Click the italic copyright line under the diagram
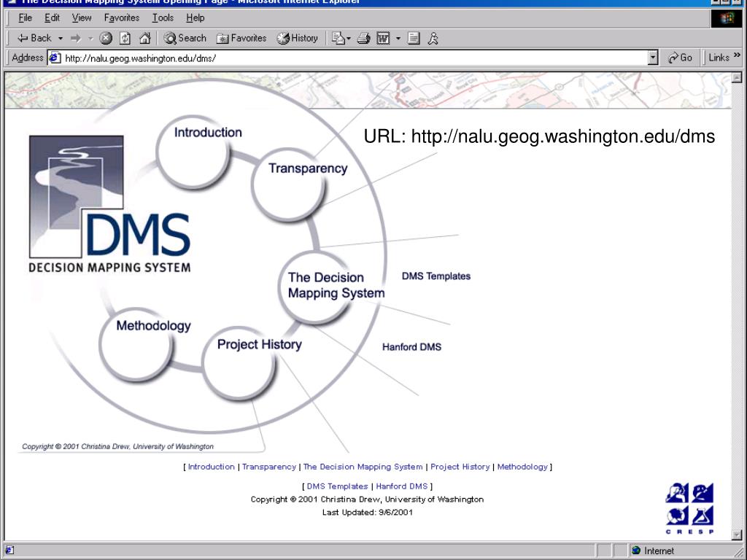Image resolution: width=747 pixels, height=560 pixels. [117, 447]
